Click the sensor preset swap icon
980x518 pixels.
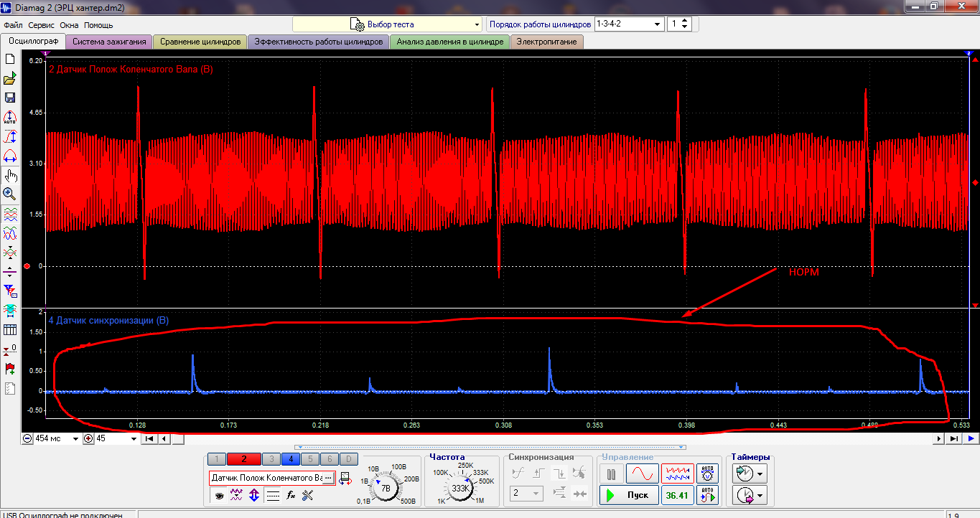(x=345, y=478)
